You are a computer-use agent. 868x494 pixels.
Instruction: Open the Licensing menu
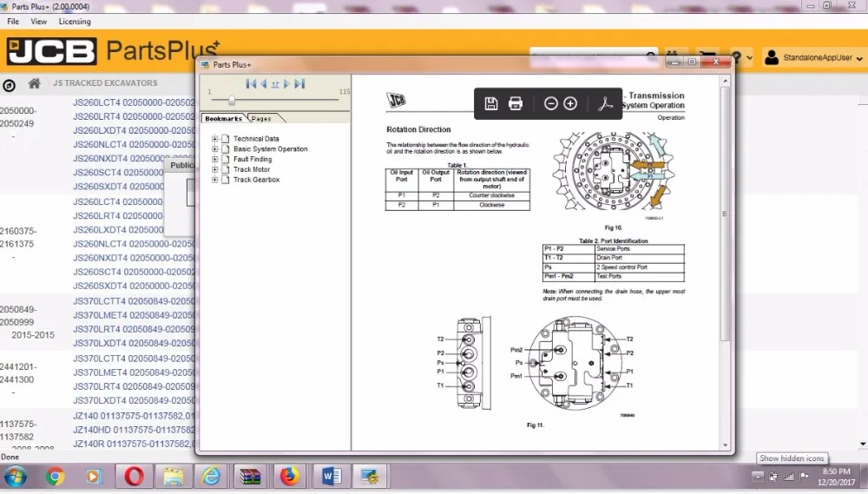coord(74,22)
